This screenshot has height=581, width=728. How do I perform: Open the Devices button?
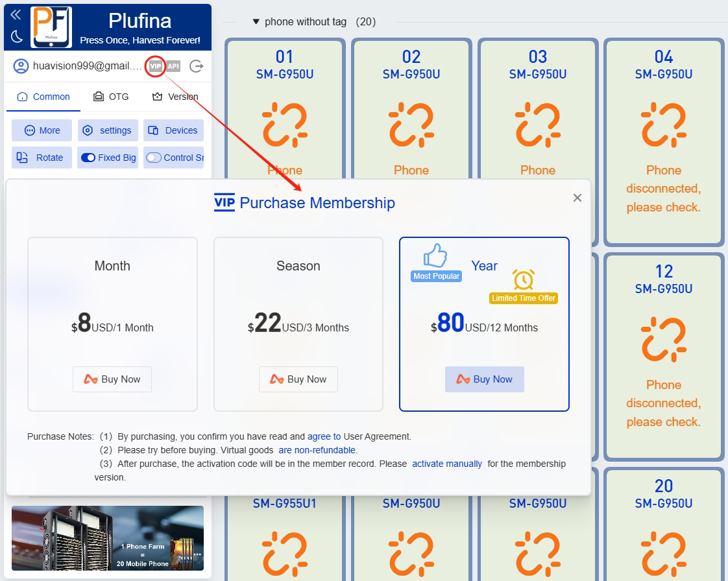coord(173,130)
